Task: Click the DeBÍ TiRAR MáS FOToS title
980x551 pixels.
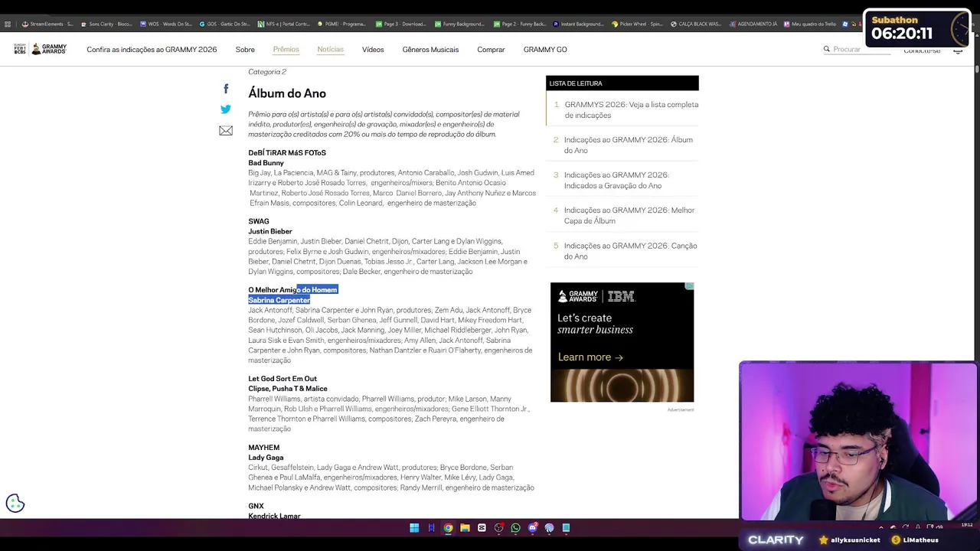Action: point(287,152)
